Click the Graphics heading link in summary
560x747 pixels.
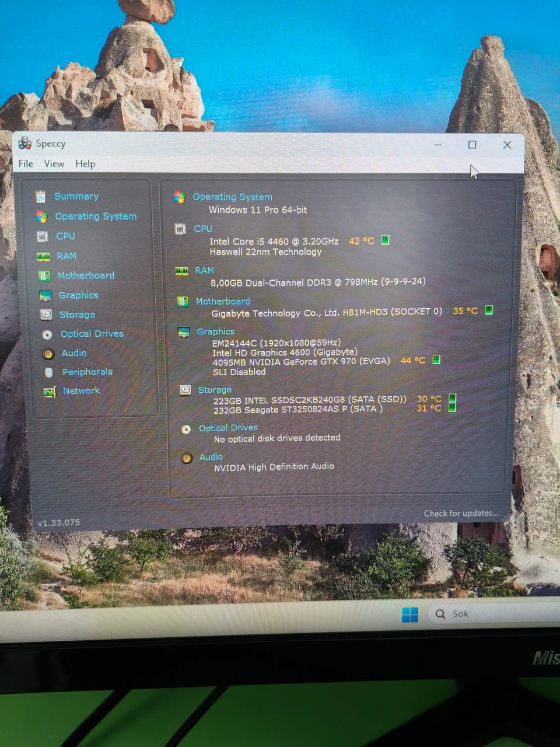coord(215,331)
